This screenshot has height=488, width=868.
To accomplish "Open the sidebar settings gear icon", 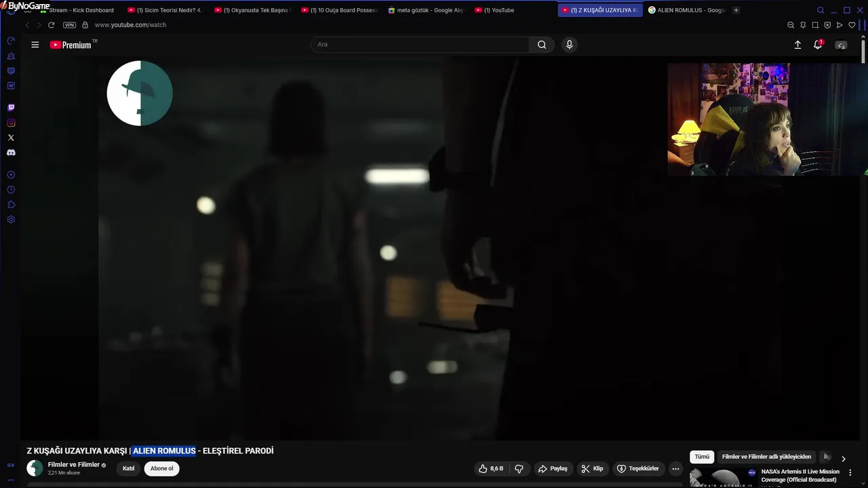I will pos(11,220).
